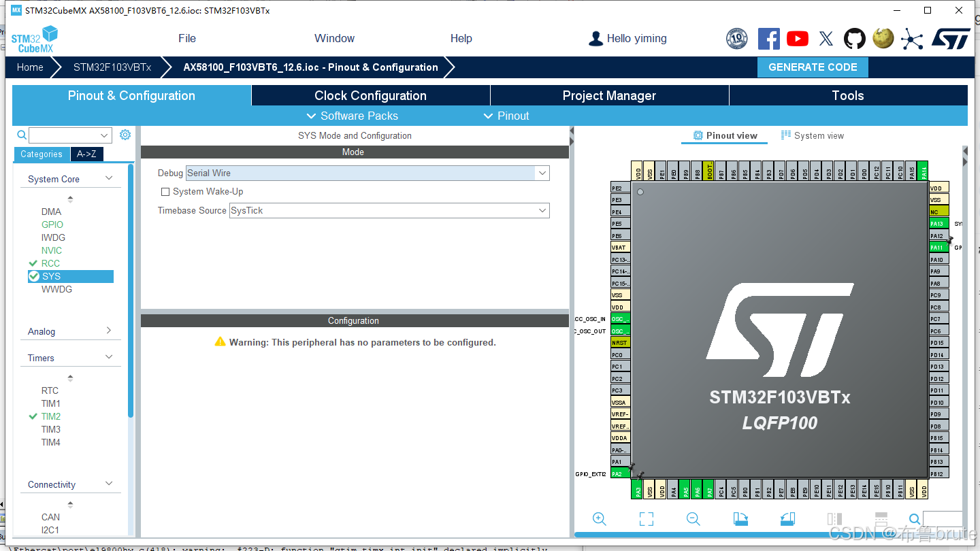980x551 pixels.
Task: Enable the System Wake-Up checkbox
Action: [165, 192]
